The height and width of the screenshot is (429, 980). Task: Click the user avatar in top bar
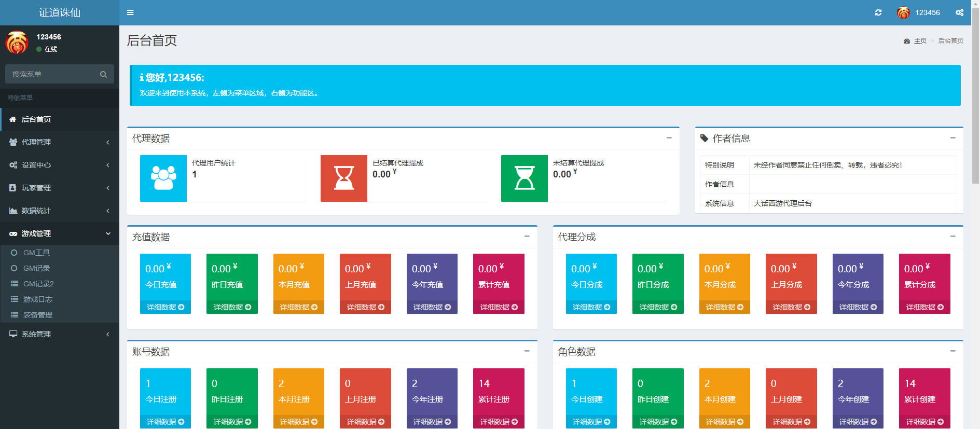coord(903,12)
